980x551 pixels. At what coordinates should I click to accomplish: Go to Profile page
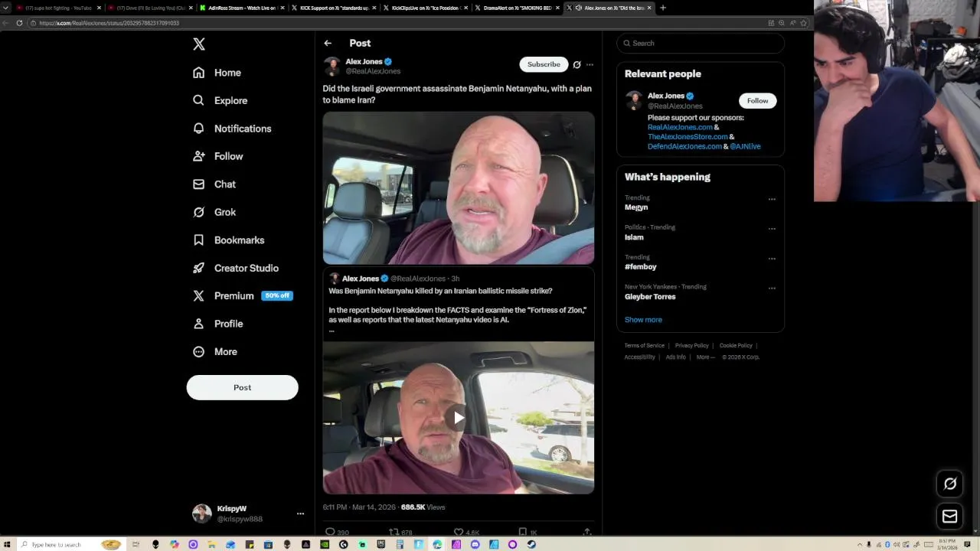(x=218, y=324)
